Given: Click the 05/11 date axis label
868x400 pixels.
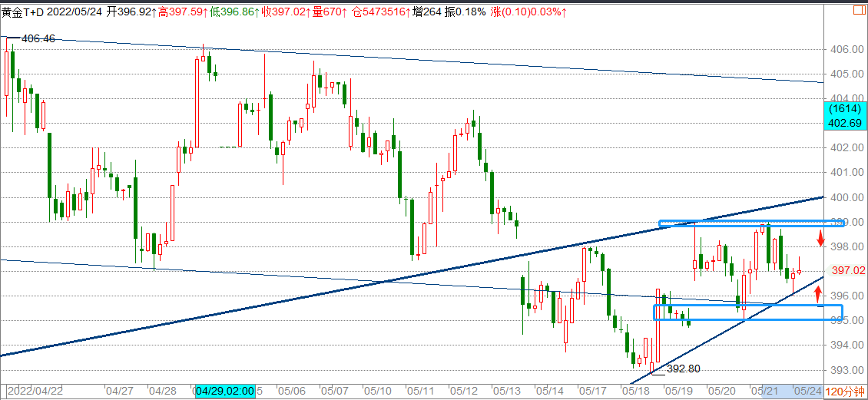Looking at the screenshot, I should pyautogui.click(x=419, y=391).
